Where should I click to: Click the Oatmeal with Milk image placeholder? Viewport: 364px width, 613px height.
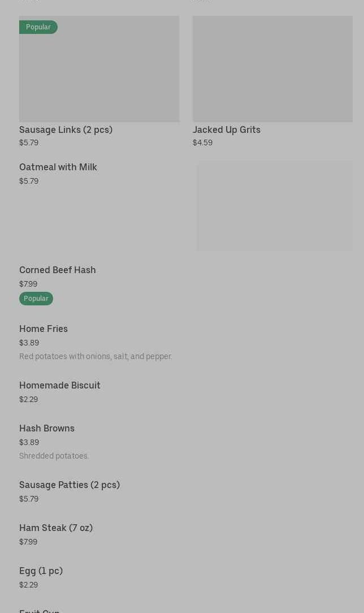[x=274, y=206]
